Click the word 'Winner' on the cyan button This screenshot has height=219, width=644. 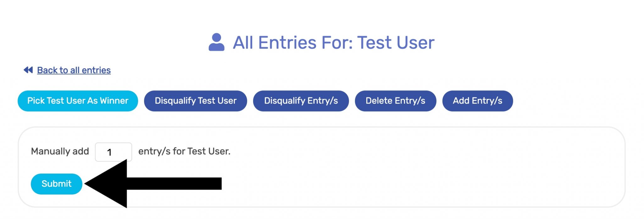[x=114, y=101]
